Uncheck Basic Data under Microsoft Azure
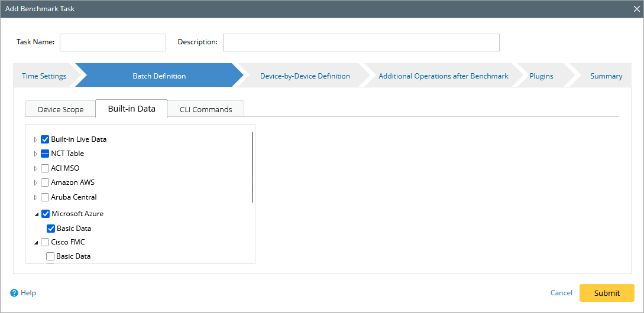The image size is (644, 313). [51, 229]
